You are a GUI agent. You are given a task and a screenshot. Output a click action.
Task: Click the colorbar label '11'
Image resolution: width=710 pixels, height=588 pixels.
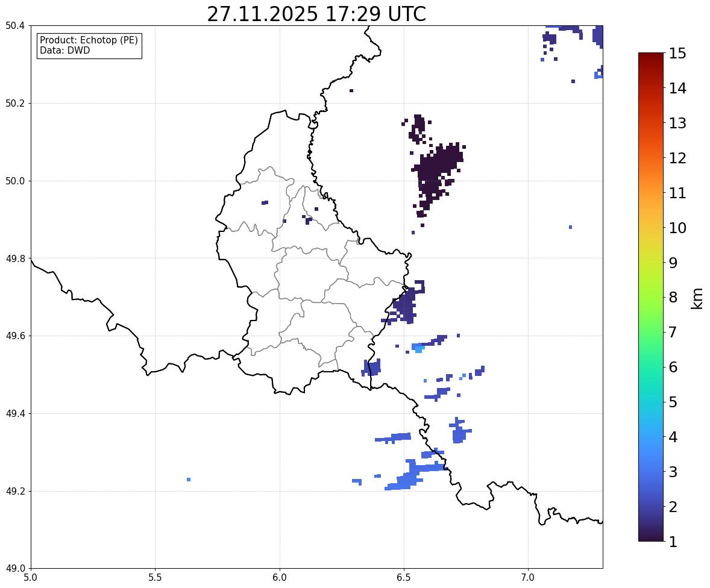click(677, 193)
